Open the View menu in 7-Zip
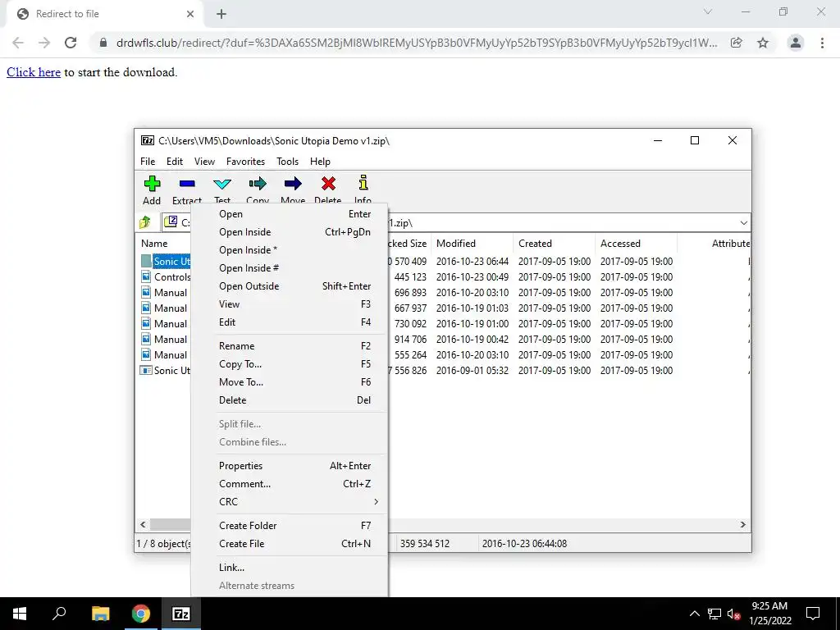The image size is (840, 630). (x=204, y=162)
